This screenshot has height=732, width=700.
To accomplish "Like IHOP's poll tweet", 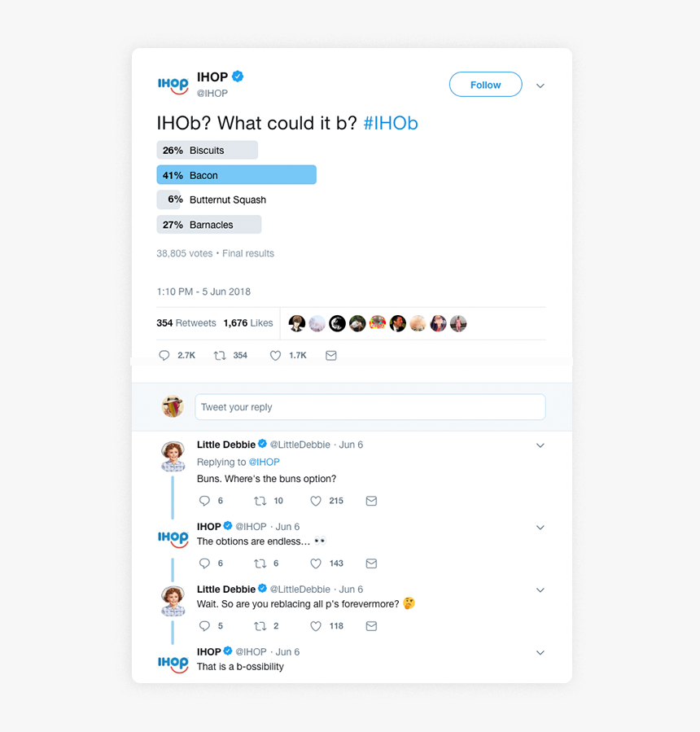I will pyautogui.click(x=275, y=355).
